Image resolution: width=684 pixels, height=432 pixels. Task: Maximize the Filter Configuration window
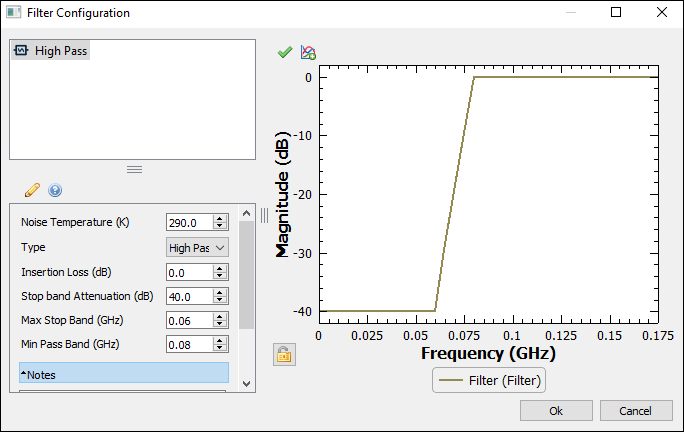(x=616, y=12)
